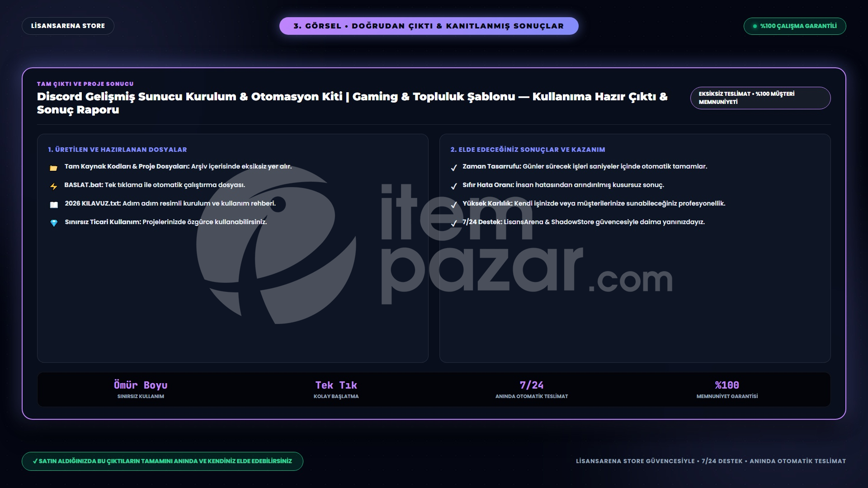868x488 pixels.
Task: Click the 7/24 Destek LisansArena line
Action: click(584, 222)
